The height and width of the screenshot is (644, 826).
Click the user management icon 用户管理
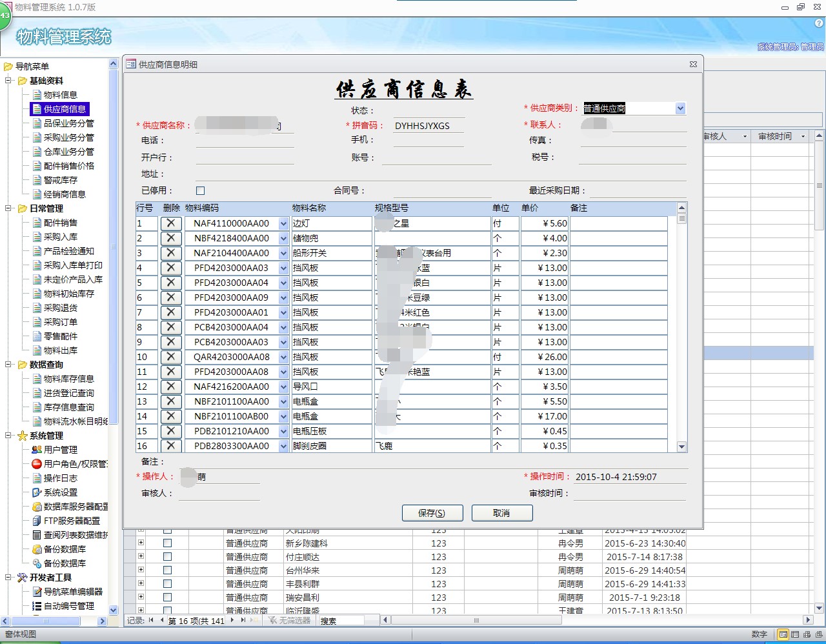click(x=37, y=450)
